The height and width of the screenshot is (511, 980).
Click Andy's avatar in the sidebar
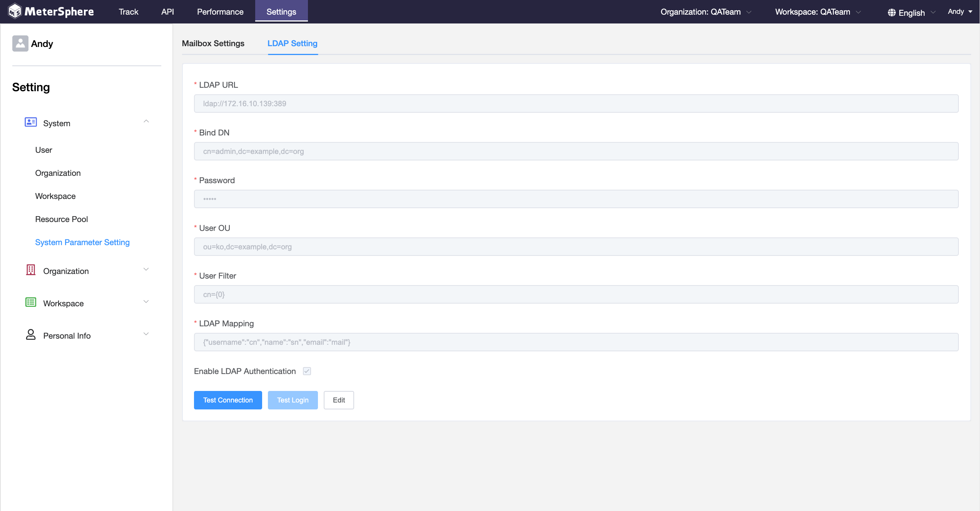pyautogui.click(x=20, y=43)
